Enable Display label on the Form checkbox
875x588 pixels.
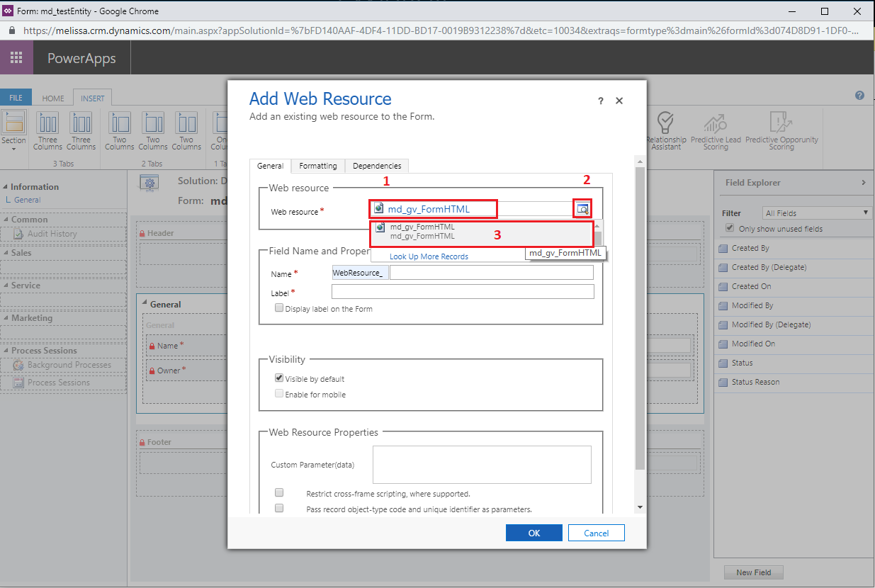click(279, 308)
